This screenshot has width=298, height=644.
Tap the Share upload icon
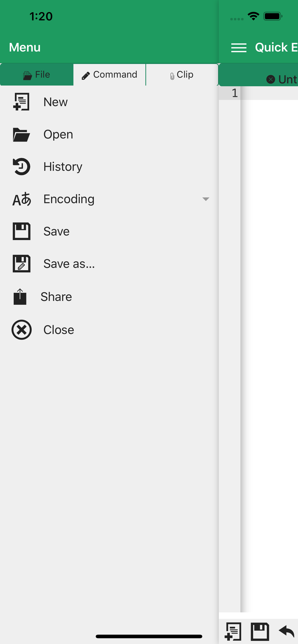pyautogui.click(x=20, y=297)
